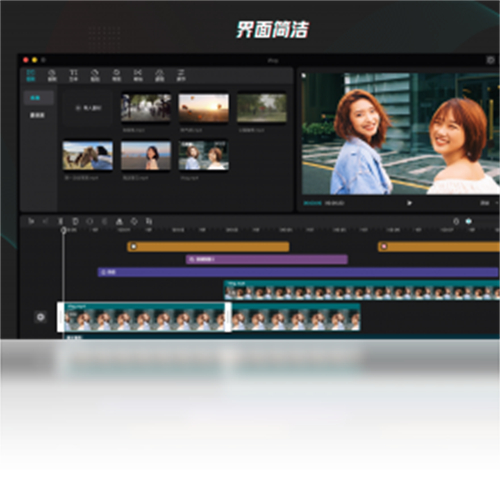Screen dimensions: 500x482
Task: Click the mirror triangle icon in the timeline toolbar
Action: [119, 221]
